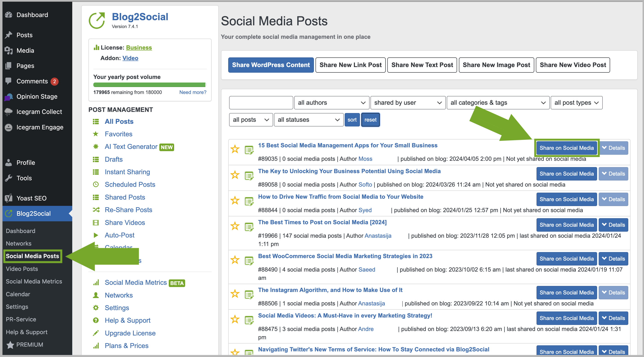Open the 'all authors' dropdown
The height and width of the screenshot is (357, 644).
(x=331, y=103)
